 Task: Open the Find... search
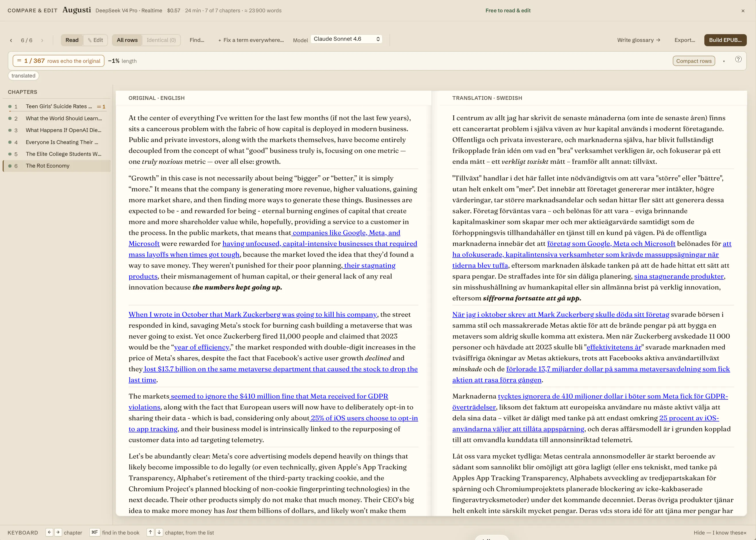click(x=197, y=40)
